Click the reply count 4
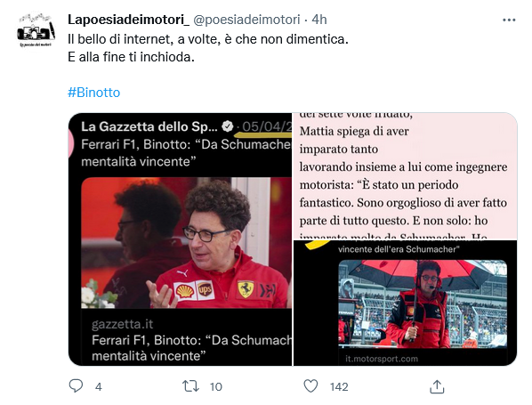Viewport: 532px width, 405px height. [99, 386]
